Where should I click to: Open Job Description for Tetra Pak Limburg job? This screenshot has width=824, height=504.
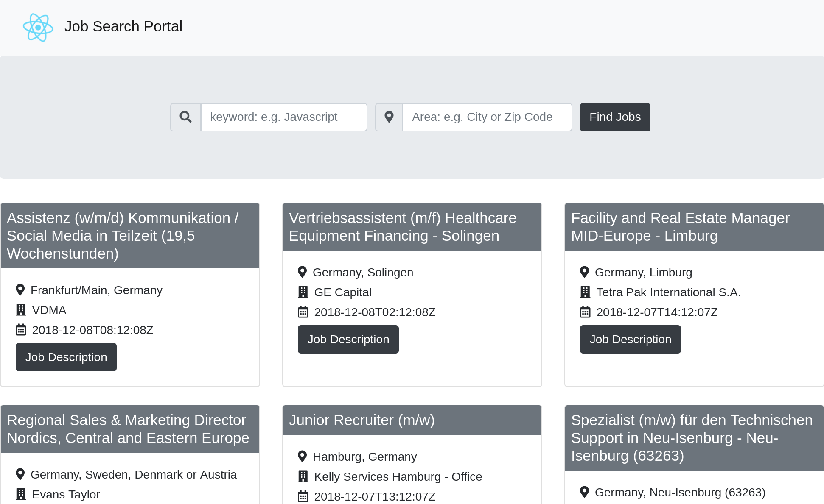pos(630,339)
